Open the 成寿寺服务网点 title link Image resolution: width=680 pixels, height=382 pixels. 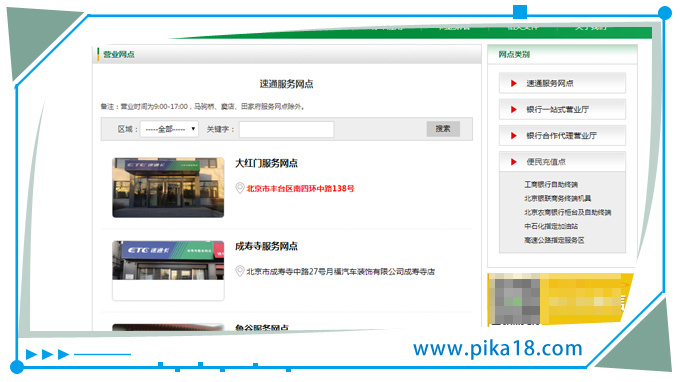(266, 247)
